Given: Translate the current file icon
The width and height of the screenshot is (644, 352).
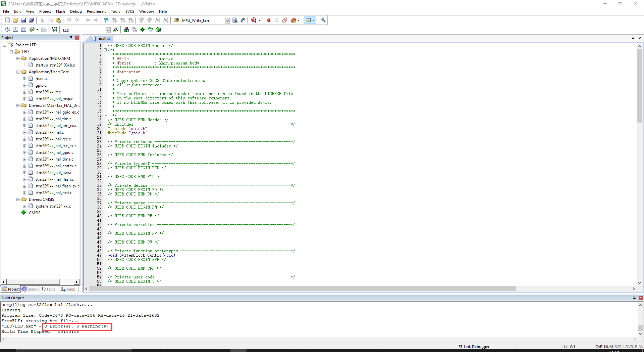Looking at the screenshot, I should pos(7,30).
